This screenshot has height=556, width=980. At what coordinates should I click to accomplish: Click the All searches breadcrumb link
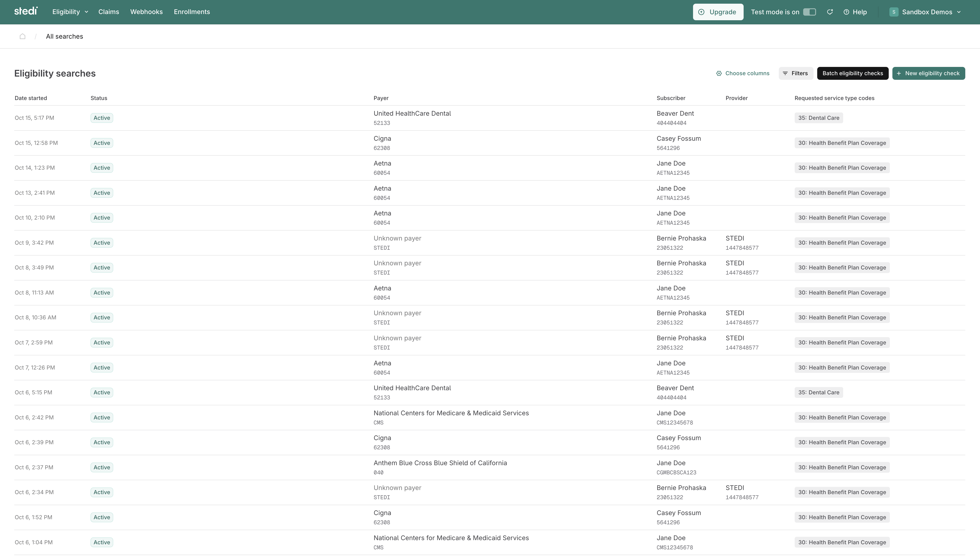64,36
